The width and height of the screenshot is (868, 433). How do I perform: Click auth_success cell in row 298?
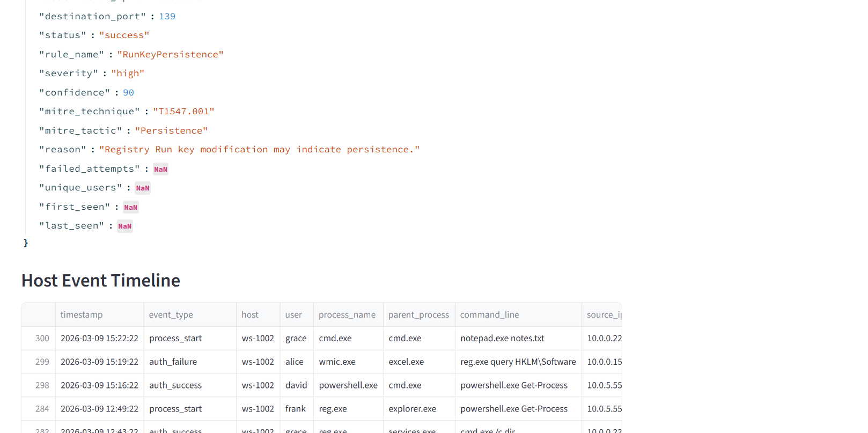click(x=190, y=385)
